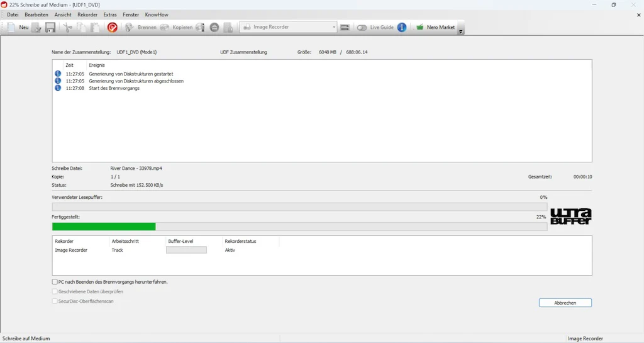
Task: Toggle the Live Guide switch
Action: pos(362,28)
